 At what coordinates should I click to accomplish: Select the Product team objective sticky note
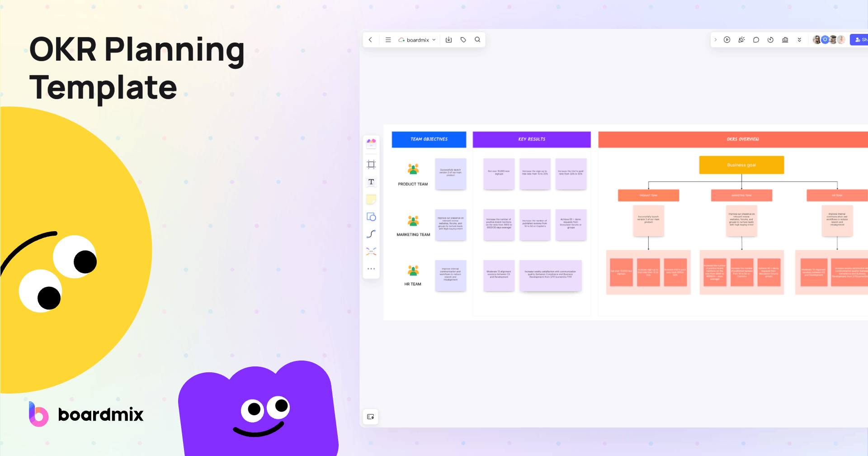(451, 174)
